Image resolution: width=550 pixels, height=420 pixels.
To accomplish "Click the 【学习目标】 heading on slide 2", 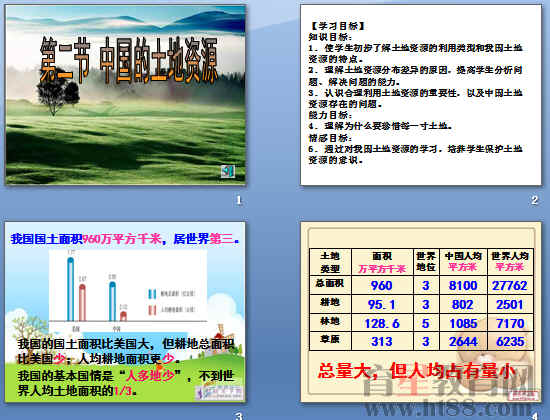I will pos(338,26).
